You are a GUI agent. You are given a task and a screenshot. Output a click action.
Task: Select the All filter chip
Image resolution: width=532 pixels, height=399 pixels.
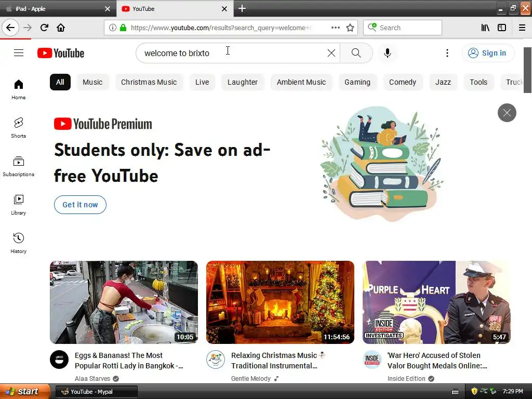(x=60, y=82)
